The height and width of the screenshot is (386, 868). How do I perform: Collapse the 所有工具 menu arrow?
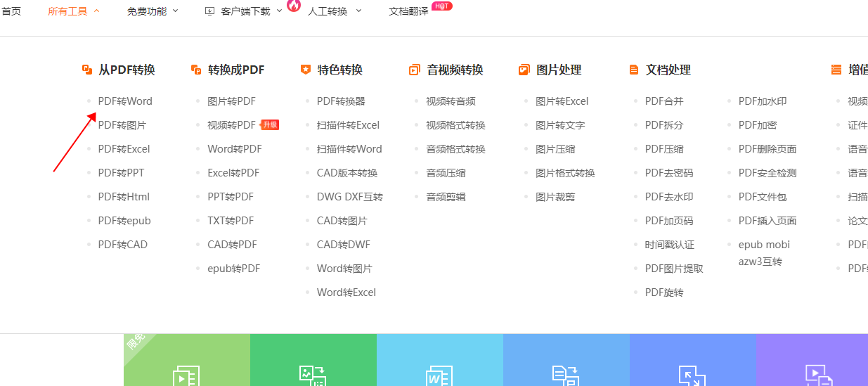pos(96,11)
